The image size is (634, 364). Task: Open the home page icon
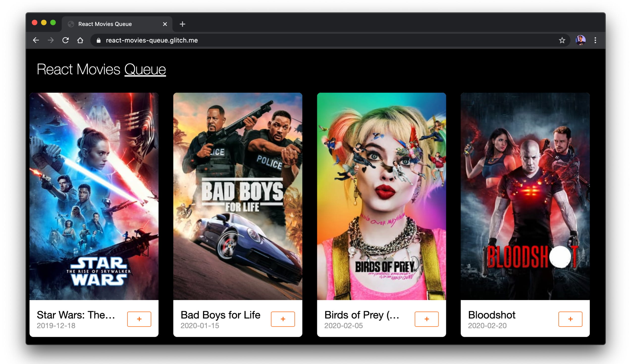point(80,40)
